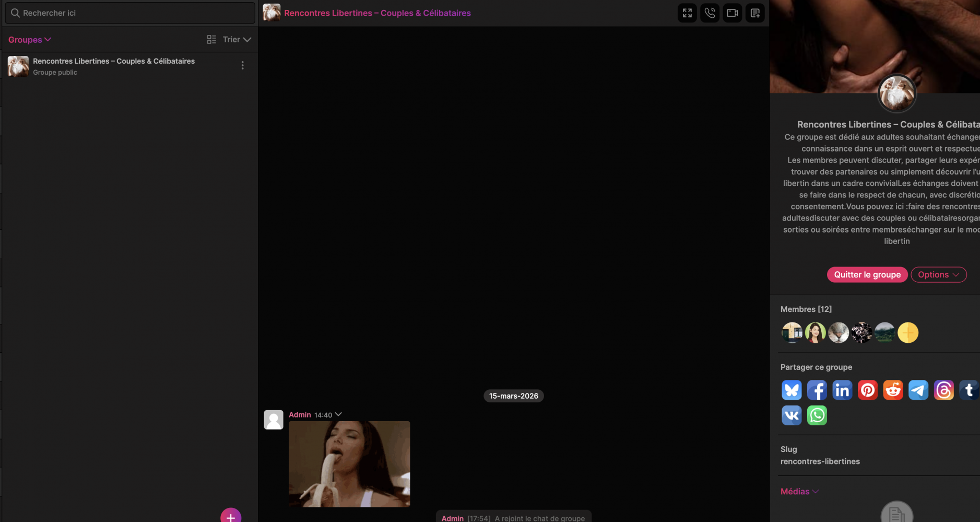The width and height of the screenshot is (980, 522).
Task: Toggle fullscreen chat view
Action: pyautogui.click(x=687, y=13)
